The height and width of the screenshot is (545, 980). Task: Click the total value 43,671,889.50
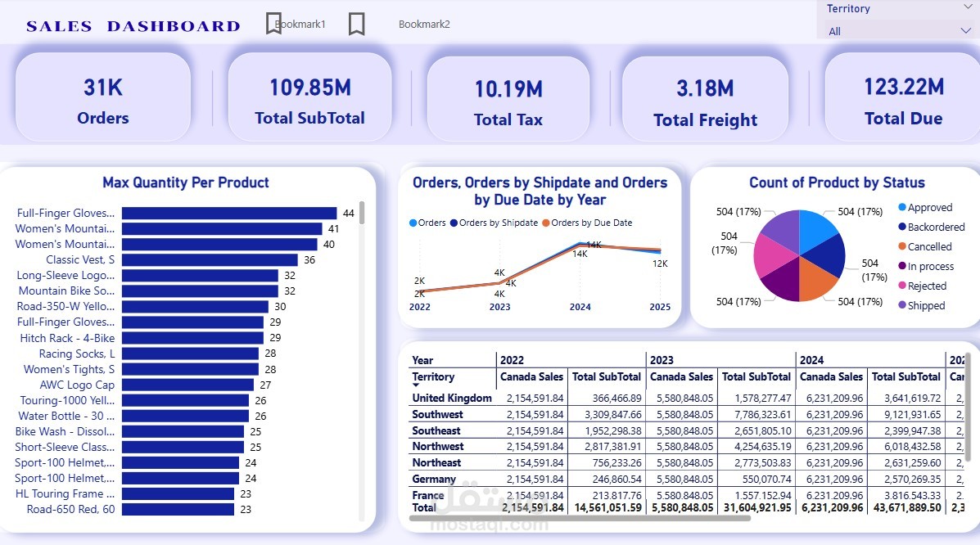click(907, 507)
